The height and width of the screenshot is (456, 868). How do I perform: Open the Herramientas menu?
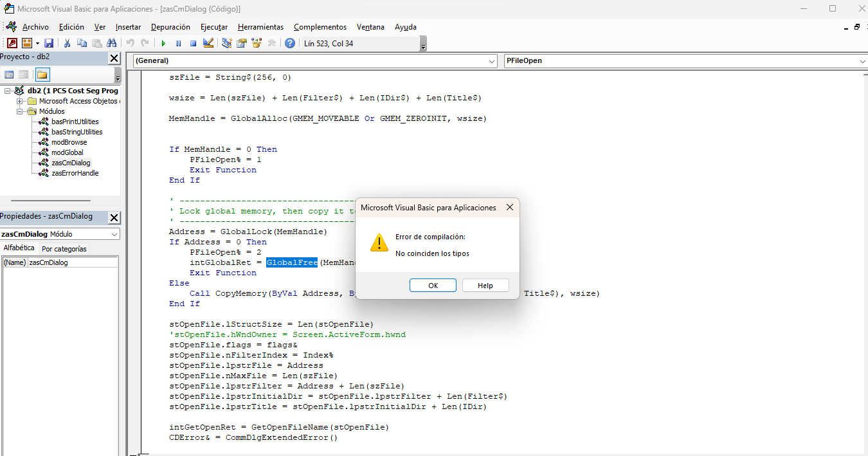click(260, 27)
